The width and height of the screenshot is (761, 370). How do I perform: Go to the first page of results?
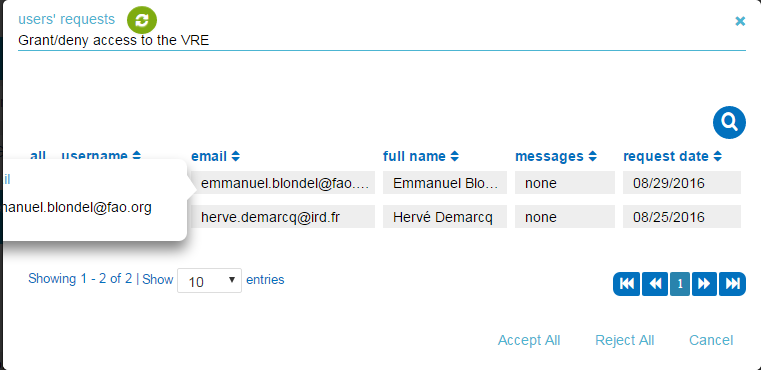pyautogui.click(x=627, y=284)
